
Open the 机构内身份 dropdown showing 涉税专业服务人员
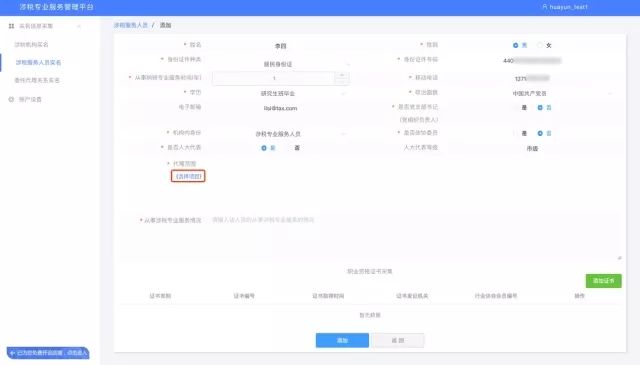click(x=280, y=134)
